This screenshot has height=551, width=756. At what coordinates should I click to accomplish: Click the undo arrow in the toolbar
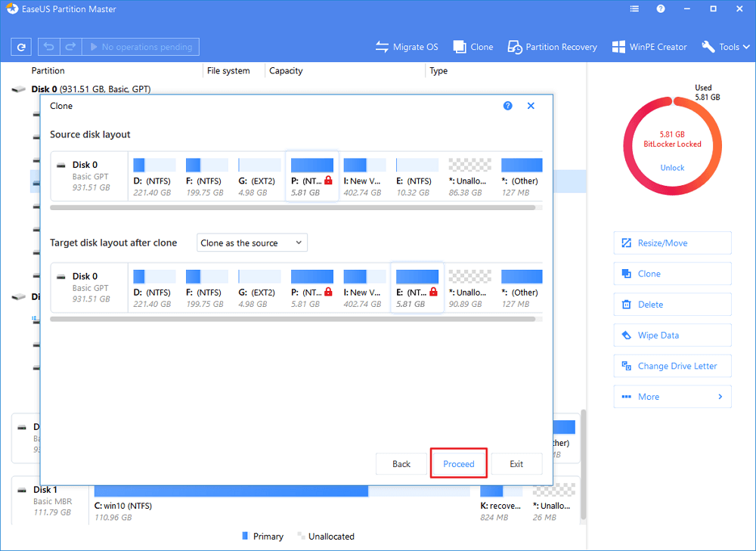coord(48,47)
